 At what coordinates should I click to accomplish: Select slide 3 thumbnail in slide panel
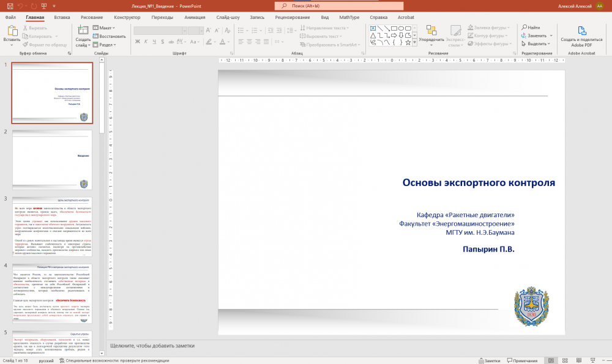pos(52,226)
